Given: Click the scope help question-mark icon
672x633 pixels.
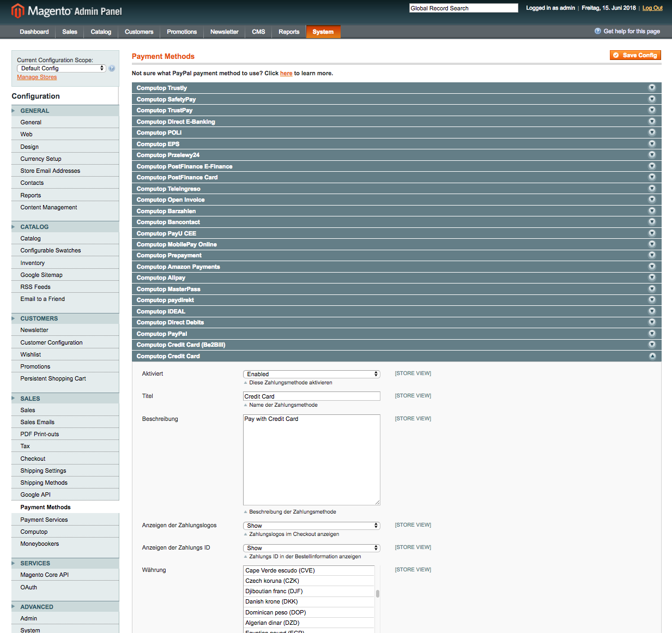Looking at the screenshot, I should pyautogui.click(x=112, y=69).
